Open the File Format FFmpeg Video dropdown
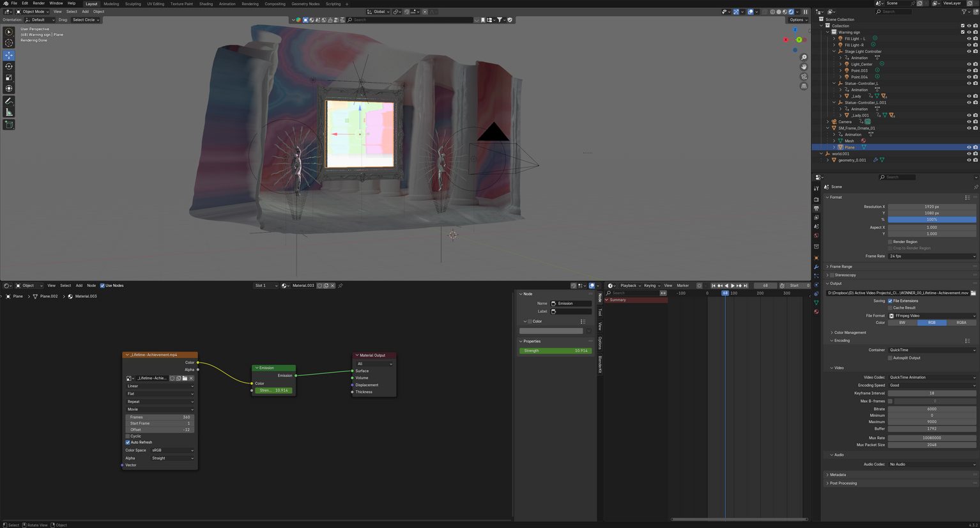The image size is (980, 528). point(932,316)
